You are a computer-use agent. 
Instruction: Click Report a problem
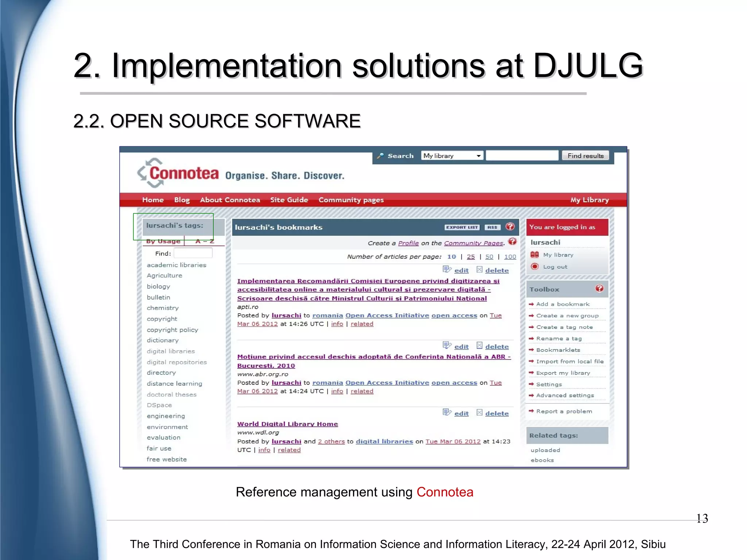click(x=564, y=411)
